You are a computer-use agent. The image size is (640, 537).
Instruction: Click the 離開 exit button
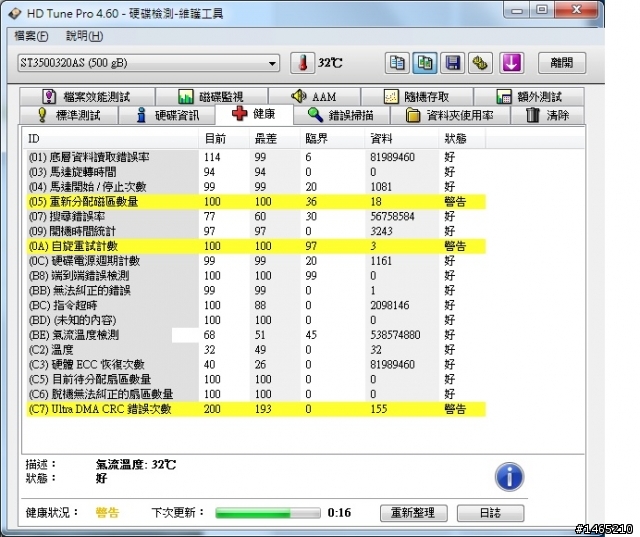[562, 63]
